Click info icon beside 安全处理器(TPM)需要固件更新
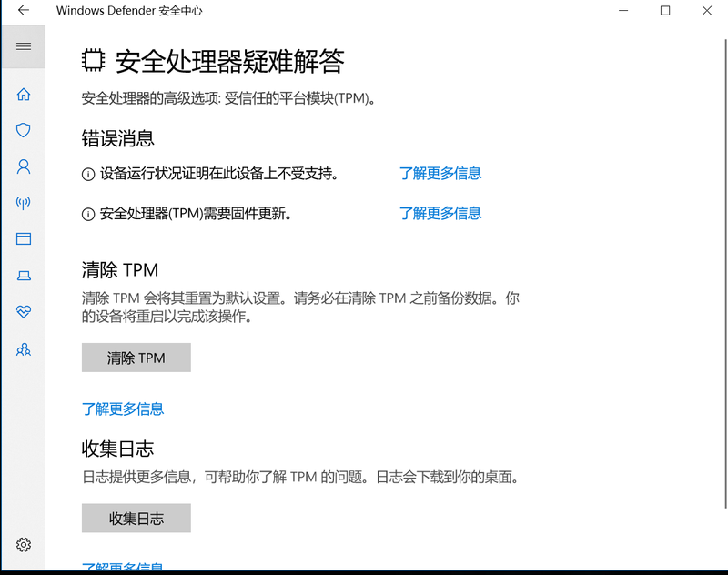The width and height of the screenshot is (728, 575). coord(88,214)
